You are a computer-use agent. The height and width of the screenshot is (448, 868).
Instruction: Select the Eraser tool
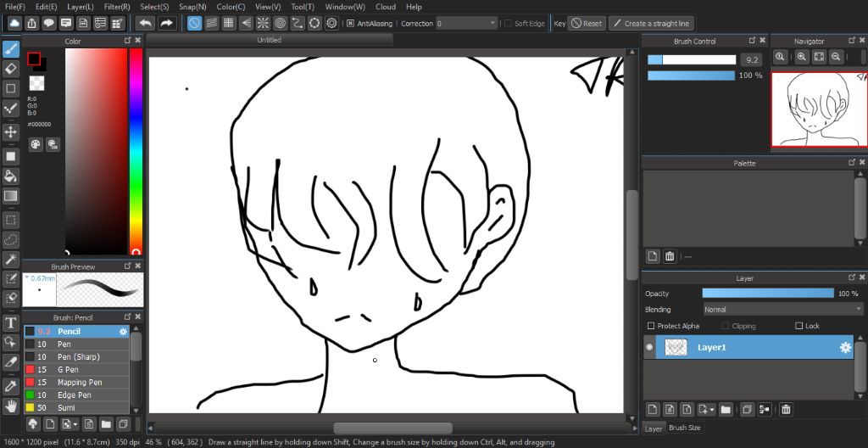[x=10, y=69]
